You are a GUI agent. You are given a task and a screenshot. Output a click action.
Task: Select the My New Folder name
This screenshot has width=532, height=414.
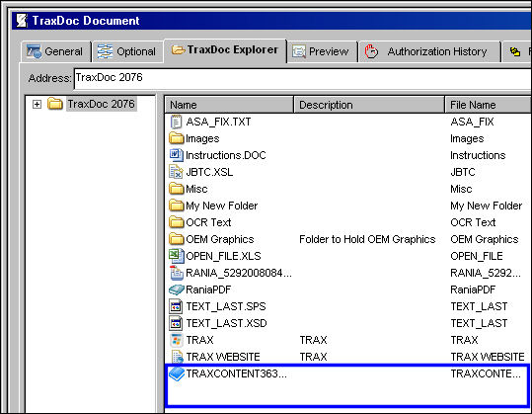(222, 206)
